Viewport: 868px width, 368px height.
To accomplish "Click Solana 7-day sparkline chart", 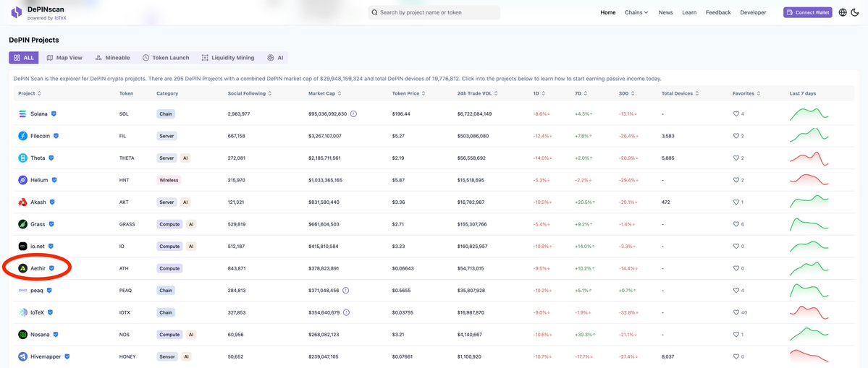I will click(809, 114).
